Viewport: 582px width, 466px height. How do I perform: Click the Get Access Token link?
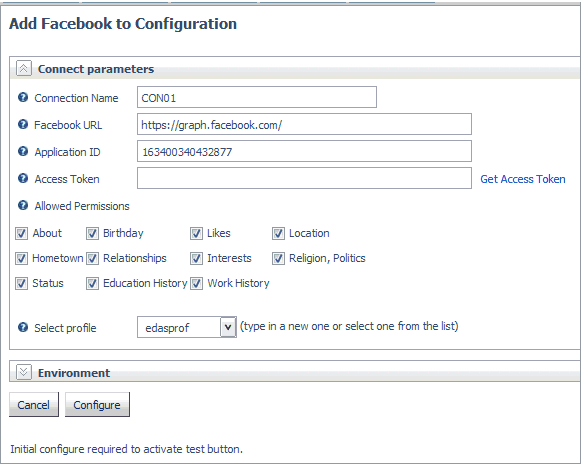523,179
